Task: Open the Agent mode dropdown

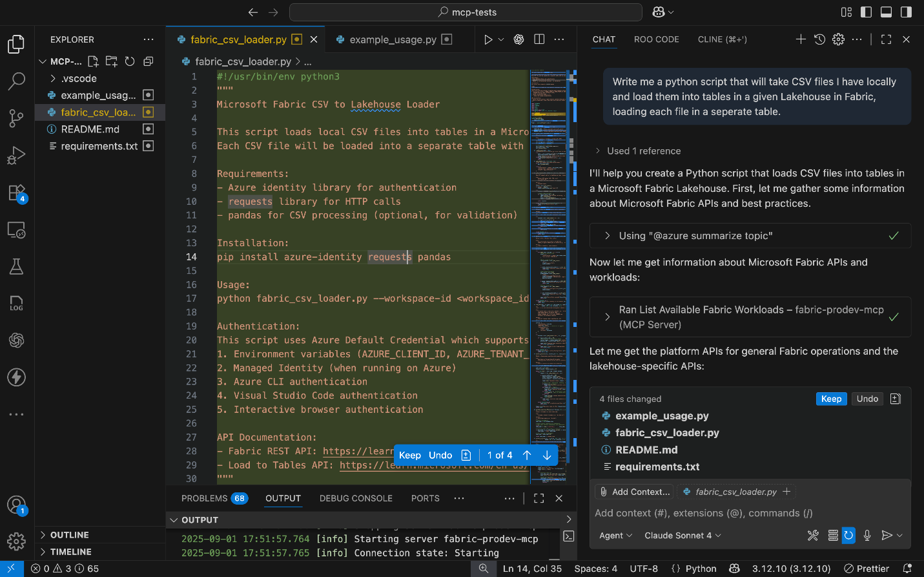Action: [615, 535]
